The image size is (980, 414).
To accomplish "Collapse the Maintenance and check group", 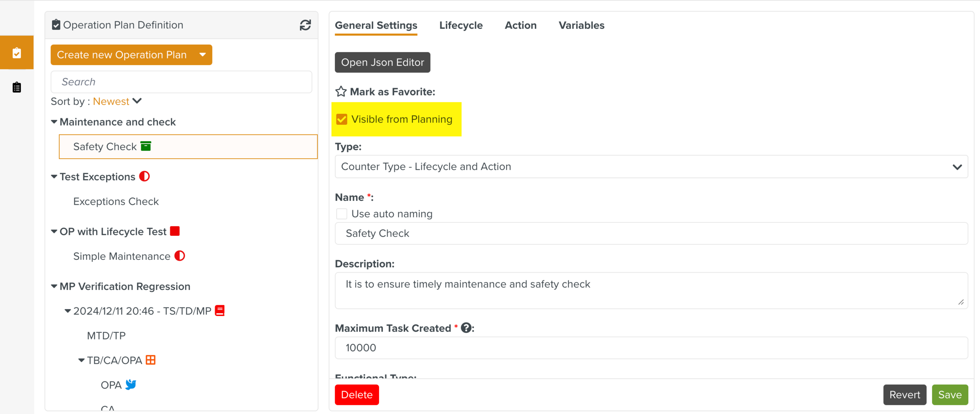I will (54, 122).
